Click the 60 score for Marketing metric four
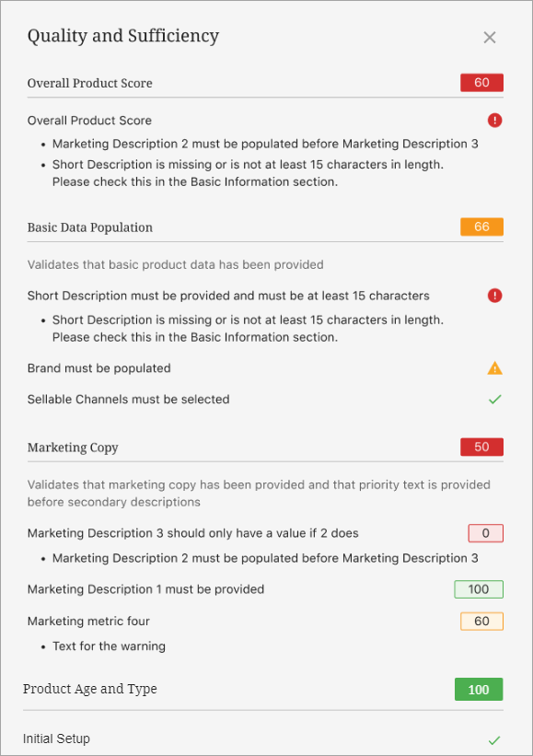The image size is (533, 756). pos(482,621)
